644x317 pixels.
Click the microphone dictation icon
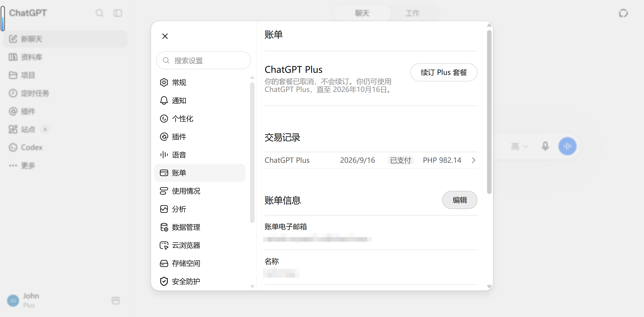pos(545,146)
